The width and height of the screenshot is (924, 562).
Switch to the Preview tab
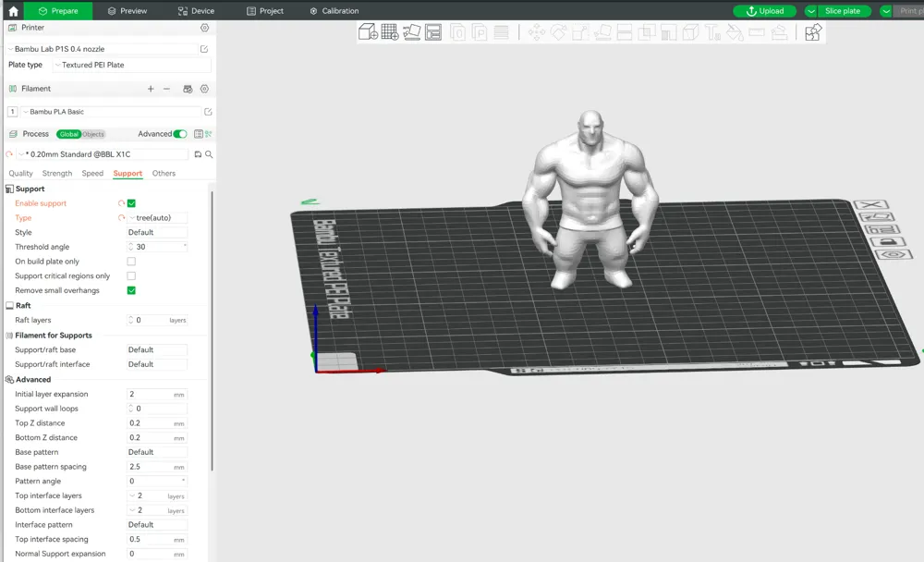point(128,10)
